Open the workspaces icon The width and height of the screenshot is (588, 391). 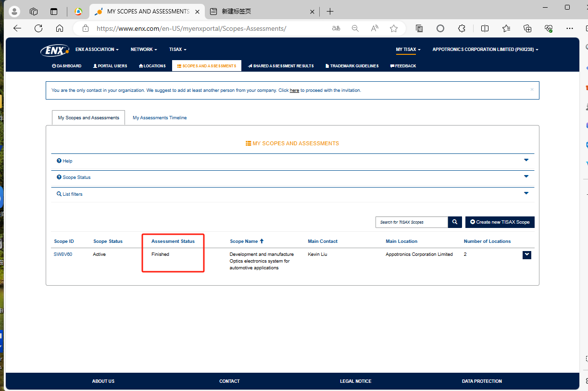click(34, 12)
